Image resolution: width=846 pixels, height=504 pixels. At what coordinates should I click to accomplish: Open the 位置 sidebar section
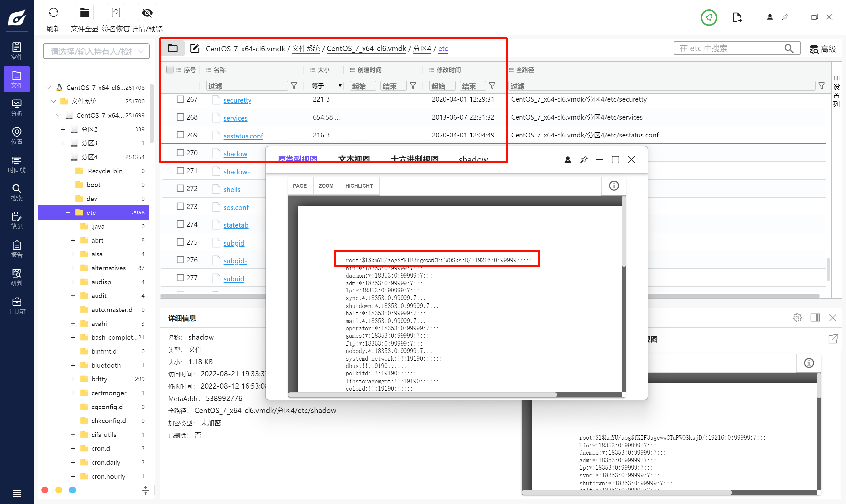[17, 136]
